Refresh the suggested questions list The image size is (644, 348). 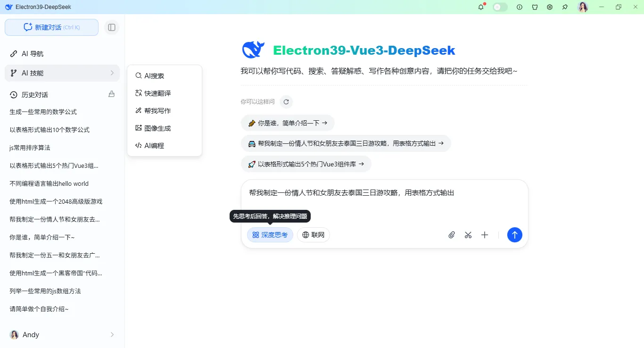pyautogui.click(x=286, y=101)
